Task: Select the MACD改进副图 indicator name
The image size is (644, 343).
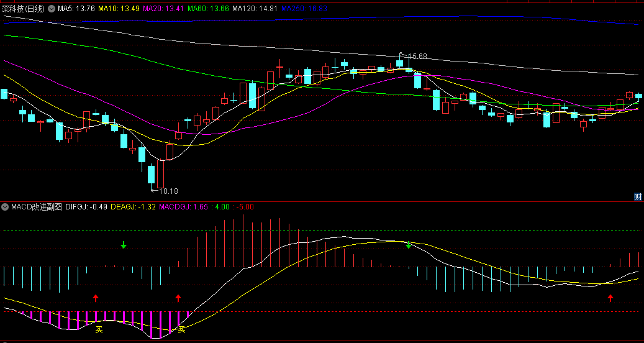Action: click(36, 208)
